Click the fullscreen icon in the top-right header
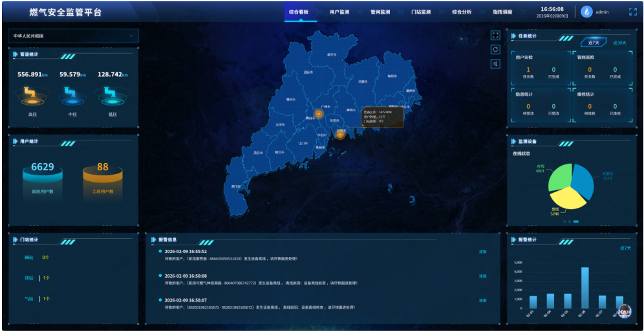 (x=632, y=12)
